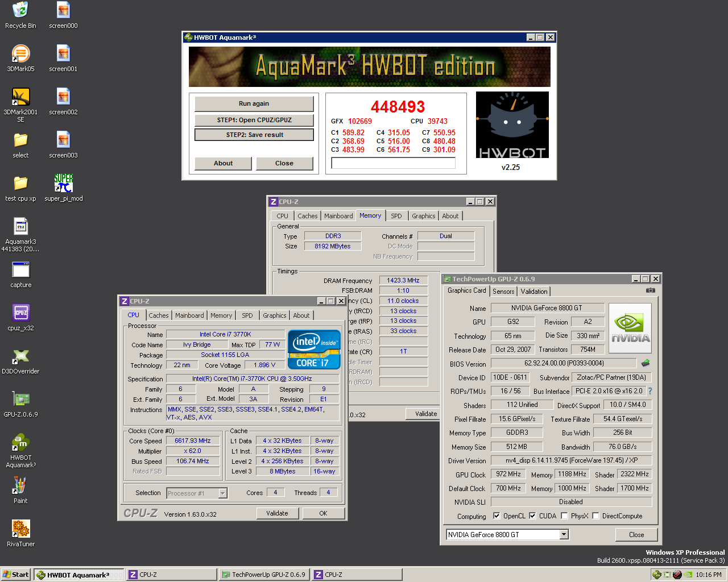Switch to TechPowerUp GPU-Z 0.6.9 taskbar item
Screen dimensions: 728x582
click(264, 575)
